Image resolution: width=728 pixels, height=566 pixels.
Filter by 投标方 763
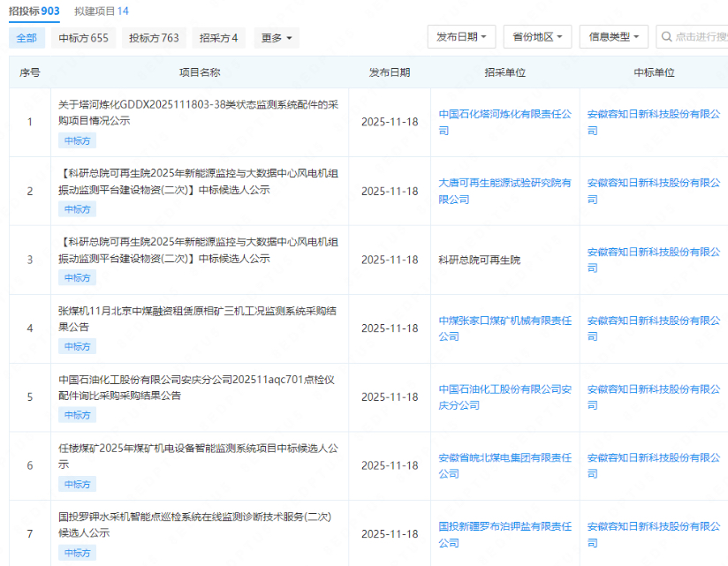click(x=154, y=38)
